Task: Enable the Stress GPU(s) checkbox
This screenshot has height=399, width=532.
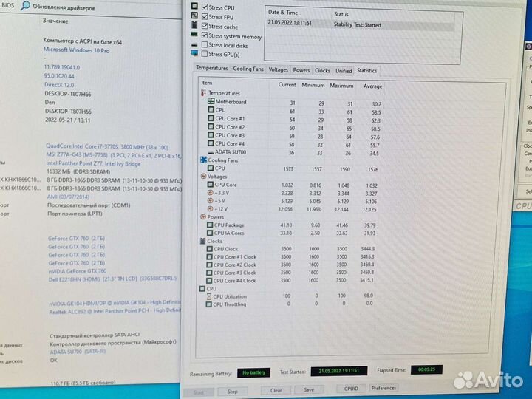Action: (x=205, y=54)
